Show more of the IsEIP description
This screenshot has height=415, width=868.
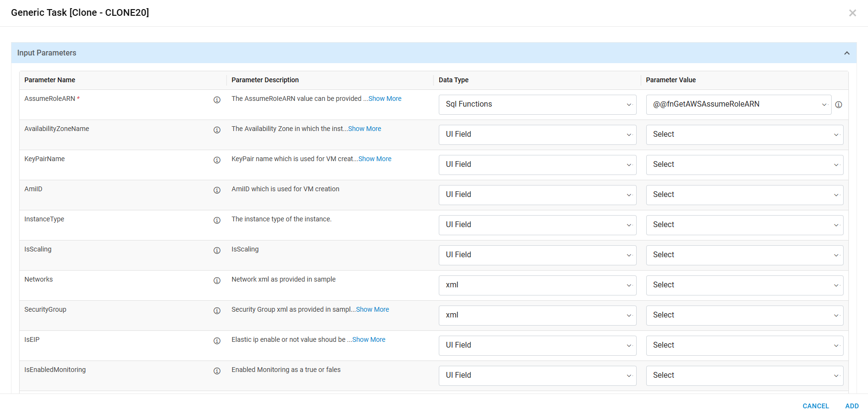[x=369, y=340]
